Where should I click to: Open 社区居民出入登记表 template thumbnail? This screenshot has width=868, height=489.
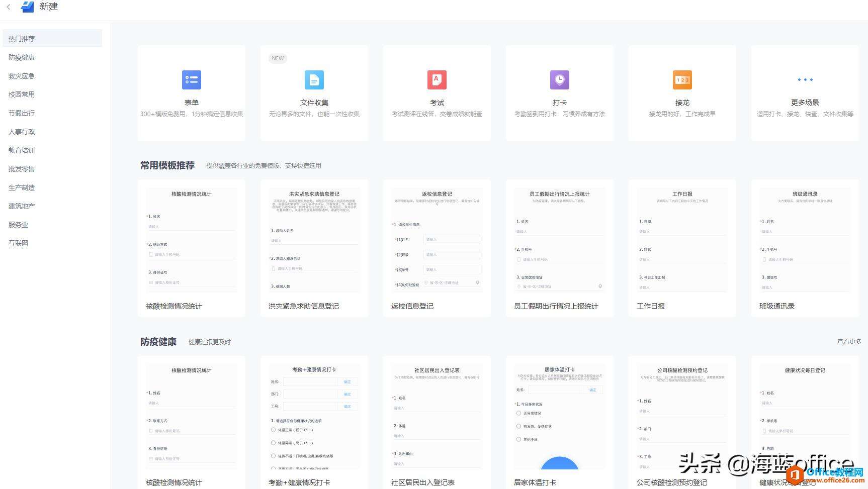(437, 417)
